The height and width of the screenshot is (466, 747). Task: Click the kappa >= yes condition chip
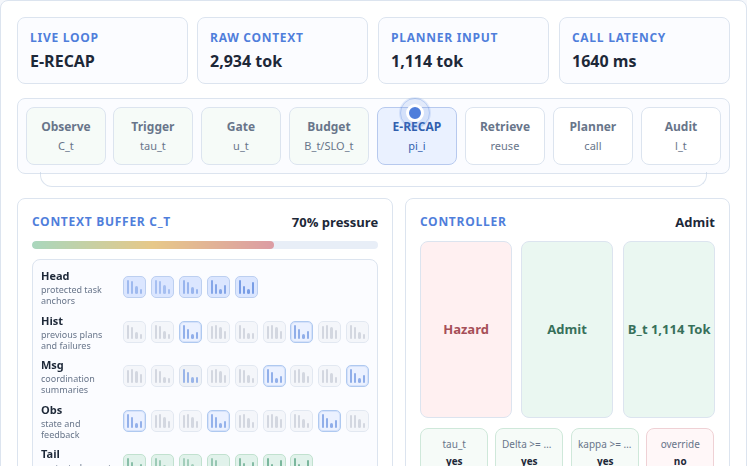pyautogui.click(x=605, y=448)
